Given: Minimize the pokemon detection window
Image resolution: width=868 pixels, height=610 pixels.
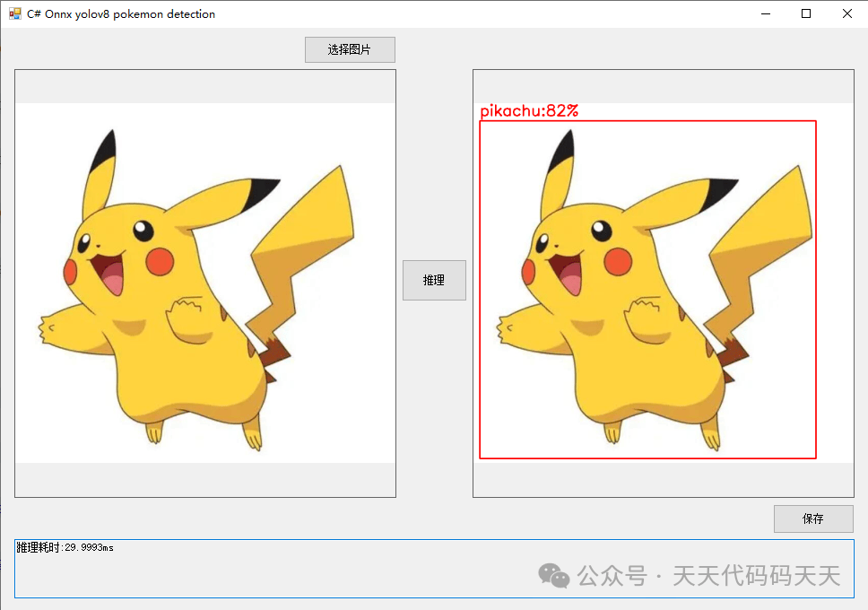Looking at the screenshot, I should click(766, 13).
